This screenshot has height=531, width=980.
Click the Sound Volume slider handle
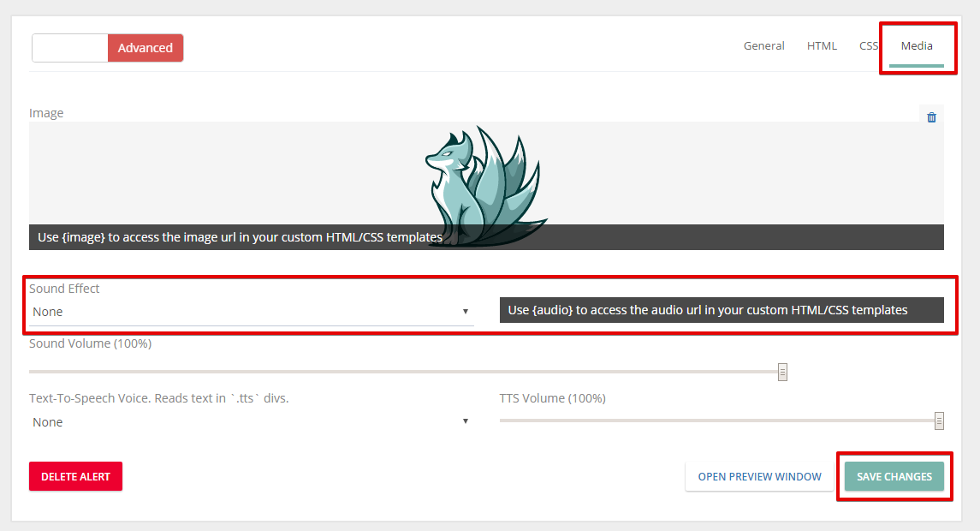click(782, 373)
